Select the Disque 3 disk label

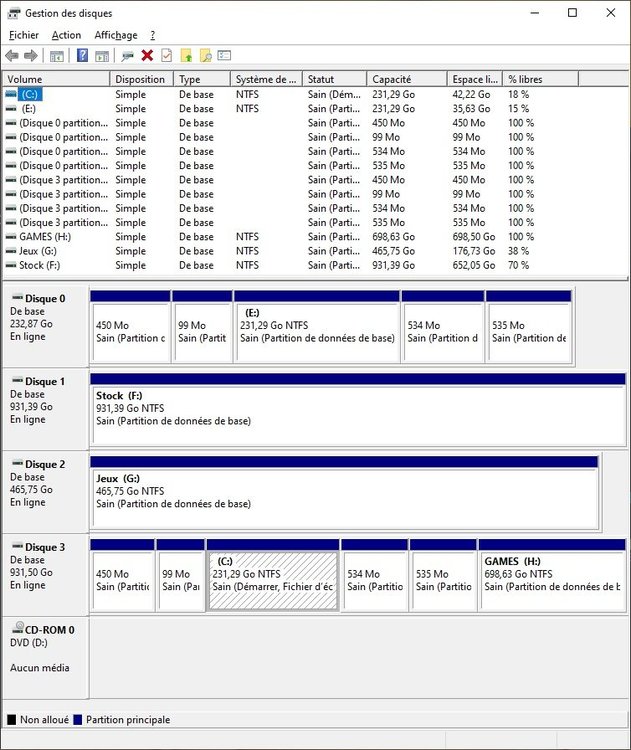45,574
